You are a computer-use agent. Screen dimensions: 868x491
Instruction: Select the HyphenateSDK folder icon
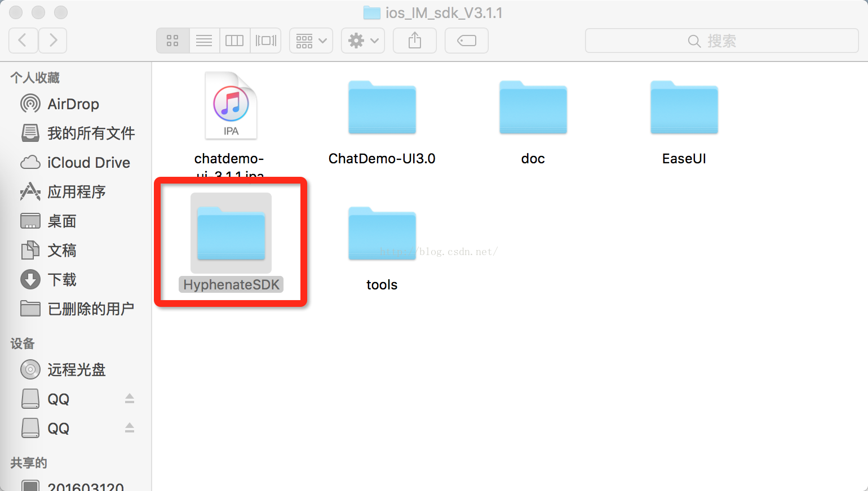coord(231,233)
